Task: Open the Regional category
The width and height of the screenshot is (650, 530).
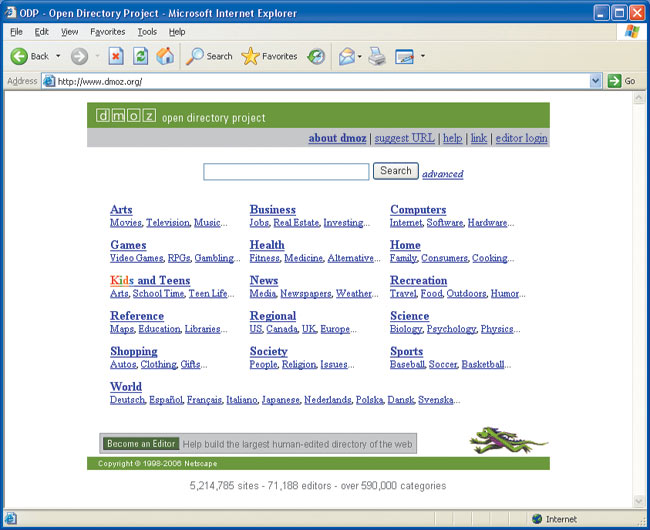Action: 273,316
